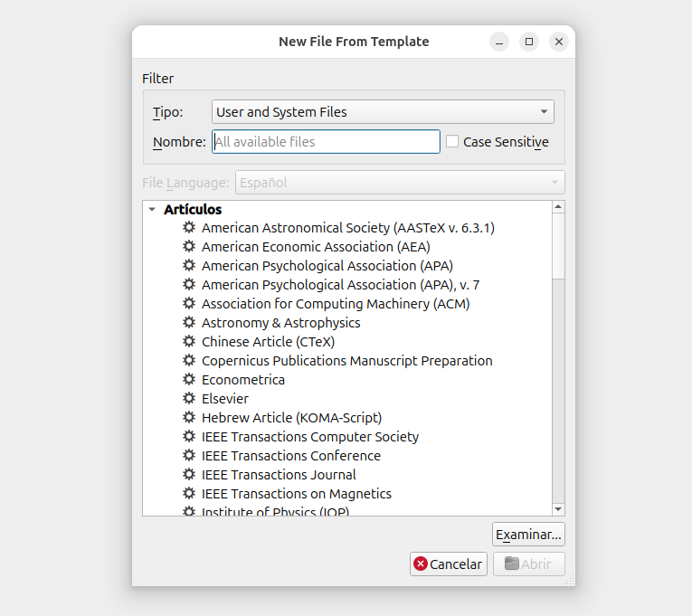Image resolution: width=692 pixels, height=616 pixels.
Task: Click the vertical scrollbar thumb in template list
Action: pos(558,246)
